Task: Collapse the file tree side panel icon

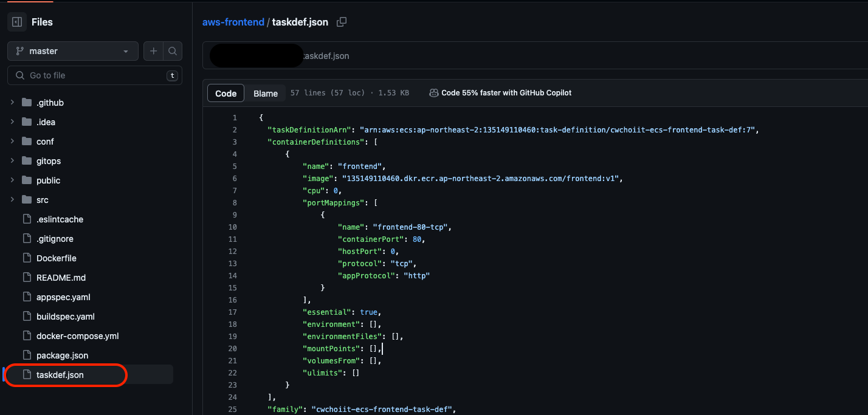Action: [17, 22]
